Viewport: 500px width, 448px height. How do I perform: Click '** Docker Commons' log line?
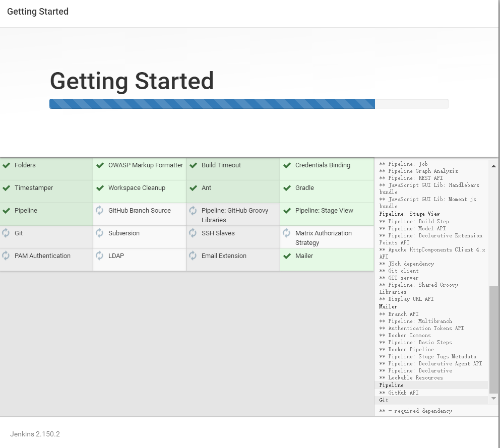[x=405, y=335]
